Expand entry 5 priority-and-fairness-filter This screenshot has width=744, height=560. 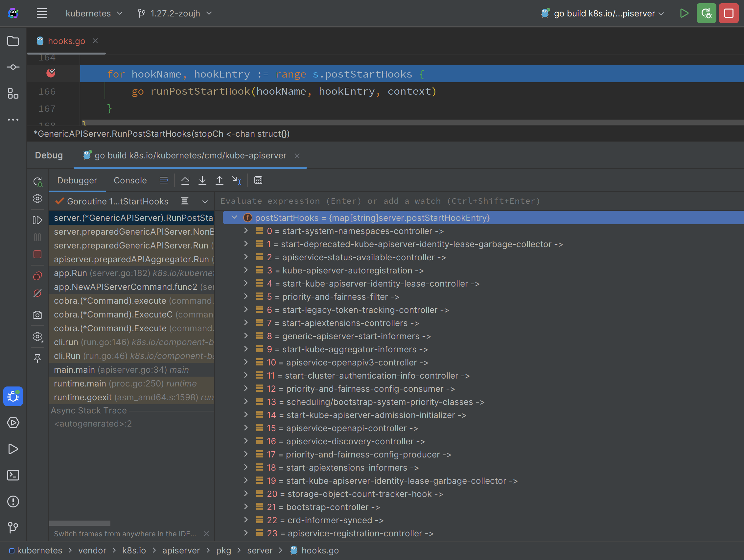pyautogui.click(x=246, y=296)
